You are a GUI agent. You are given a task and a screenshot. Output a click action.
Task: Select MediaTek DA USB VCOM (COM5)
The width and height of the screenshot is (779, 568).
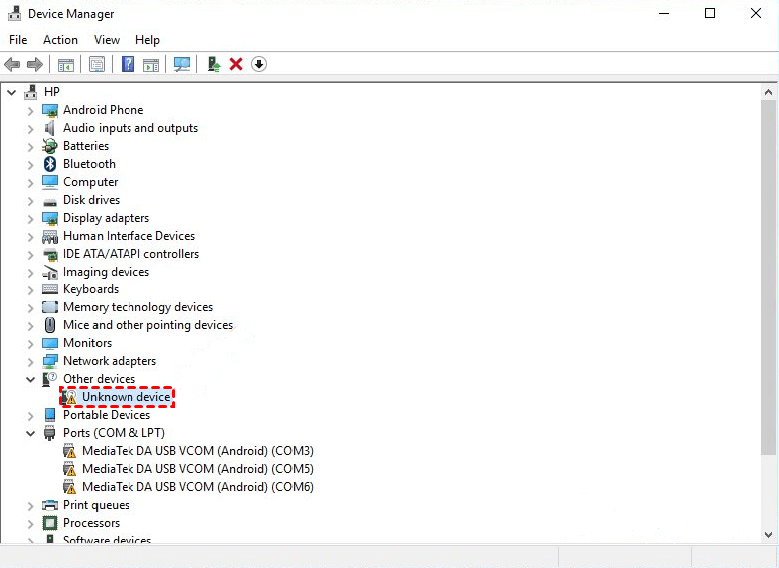tap(198, 469)
